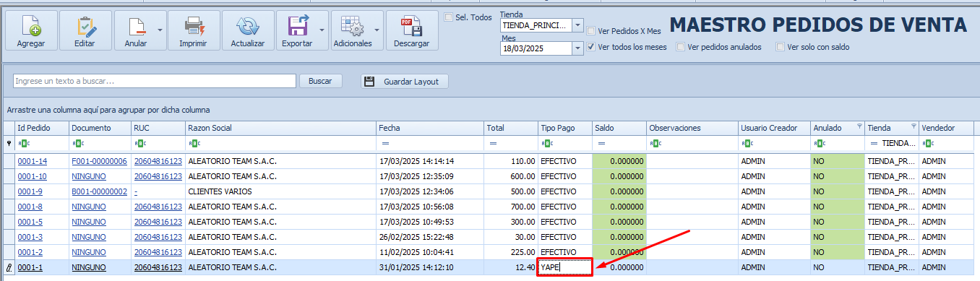Image resolution: width=980 pixels, height=281 pixels.
Task: Click the Buscar button
Action: (320, 81)
